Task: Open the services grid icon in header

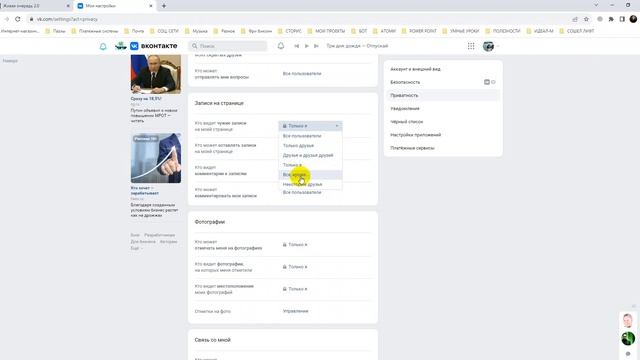Action: [471, 46]
